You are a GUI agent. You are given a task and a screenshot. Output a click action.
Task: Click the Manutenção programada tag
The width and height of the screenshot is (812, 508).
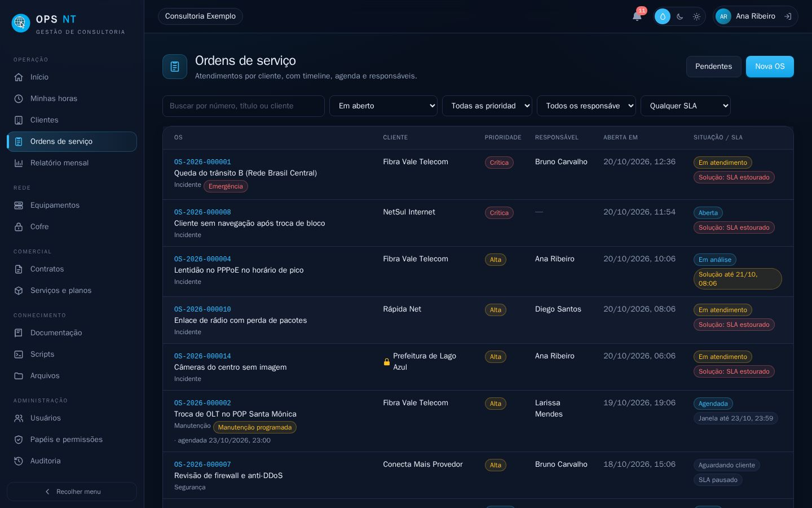(255, 427)
